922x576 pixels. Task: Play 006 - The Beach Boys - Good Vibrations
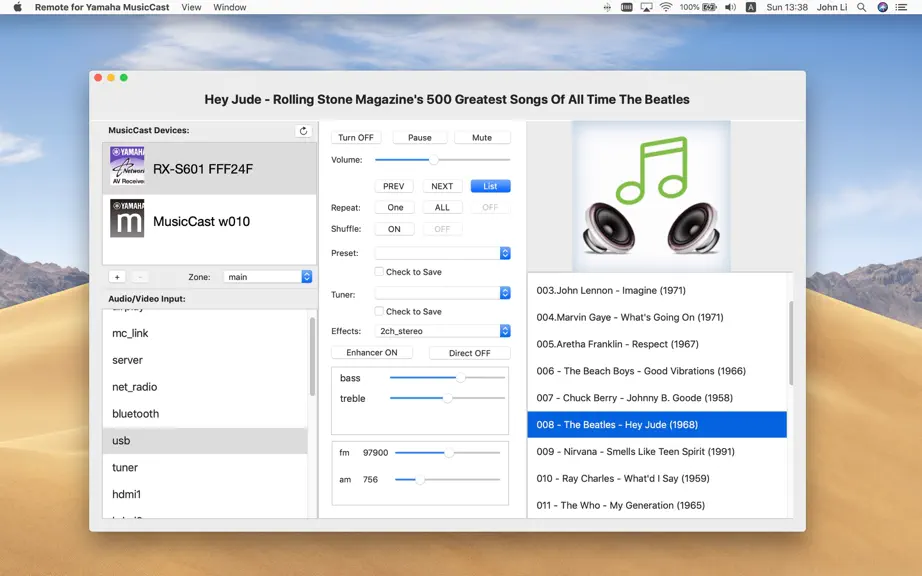pos(657,371)
